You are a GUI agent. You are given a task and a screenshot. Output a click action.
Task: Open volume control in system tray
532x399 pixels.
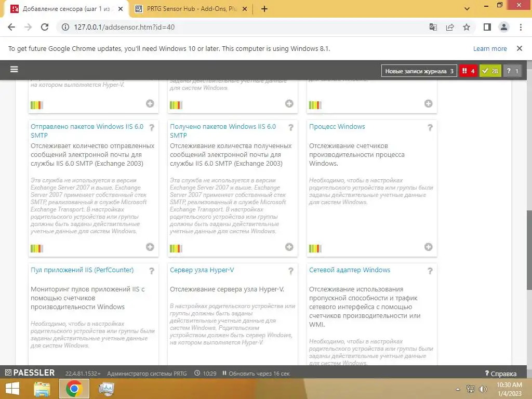pos(483,389)
